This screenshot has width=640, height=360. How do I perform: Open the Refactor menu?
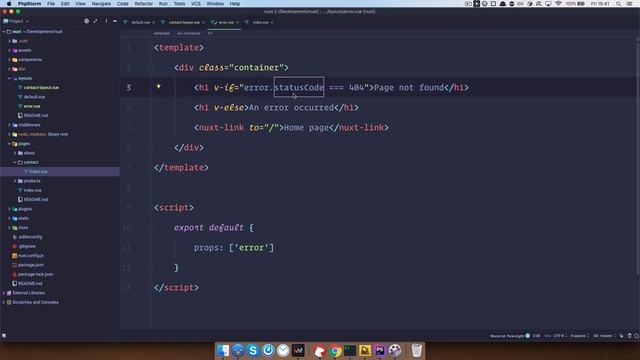(x=144, y=4)
